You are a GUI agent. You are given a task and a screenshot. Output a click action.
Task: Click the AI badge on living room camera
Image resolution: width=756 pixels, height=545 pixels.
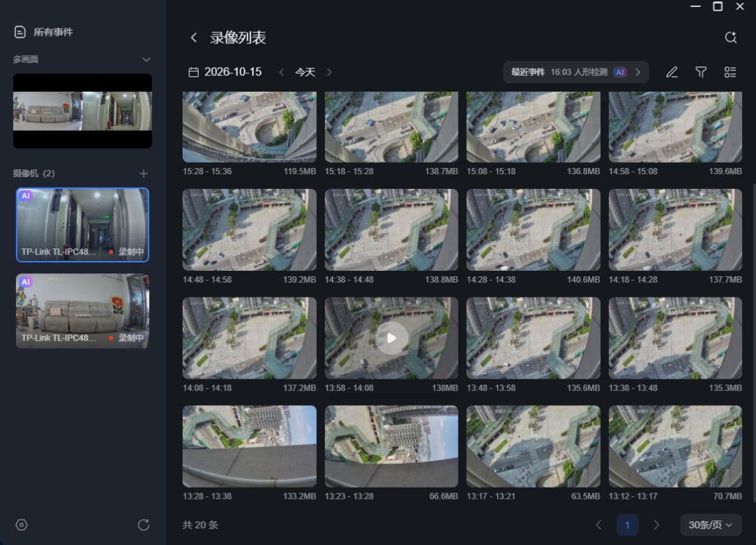click(x=26, y=282)
